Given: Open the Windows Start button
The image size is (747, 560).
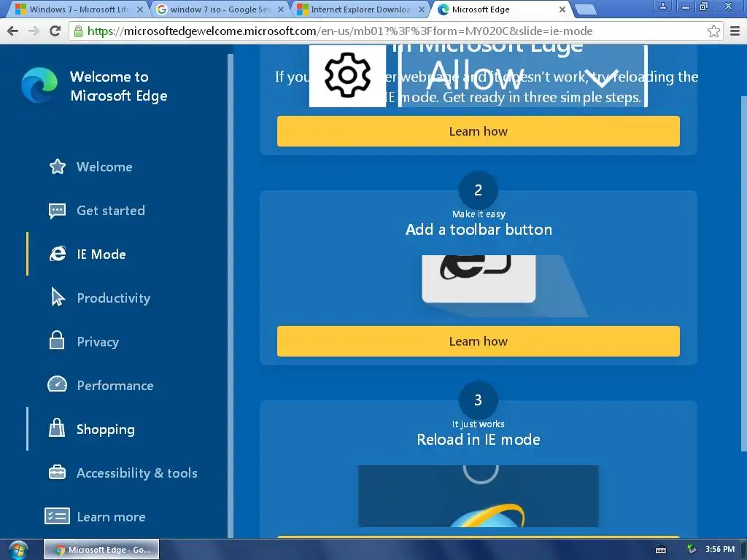Looking at the screenshot, I should [x=18, y=550].
